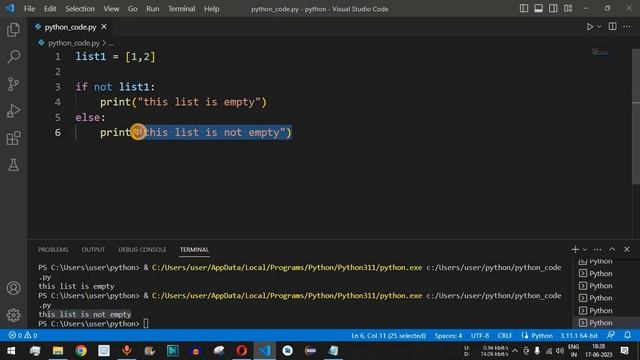Click python_code.py in the breadcrumb
This screenshot has width=640, height=360.
coord(73,43)
